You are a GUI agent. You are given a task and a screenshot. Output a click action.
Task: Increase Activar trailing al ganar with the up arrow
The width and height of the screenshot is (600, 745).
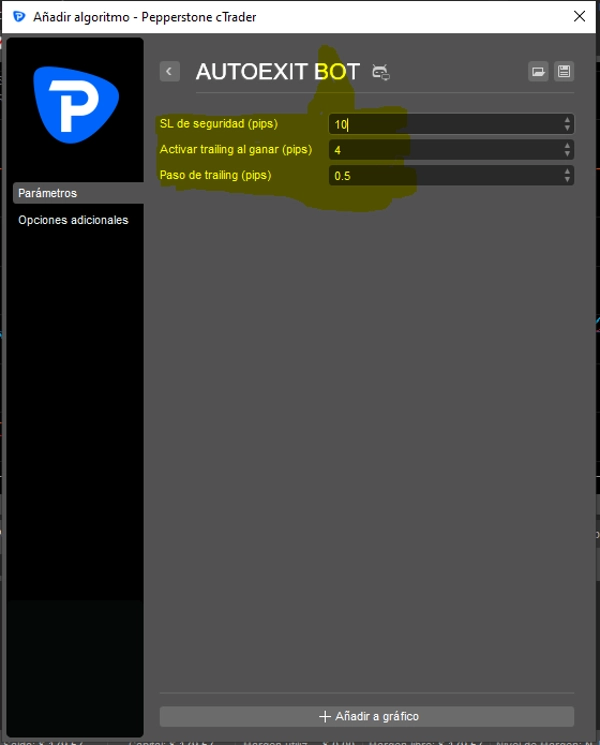[567, 146]
